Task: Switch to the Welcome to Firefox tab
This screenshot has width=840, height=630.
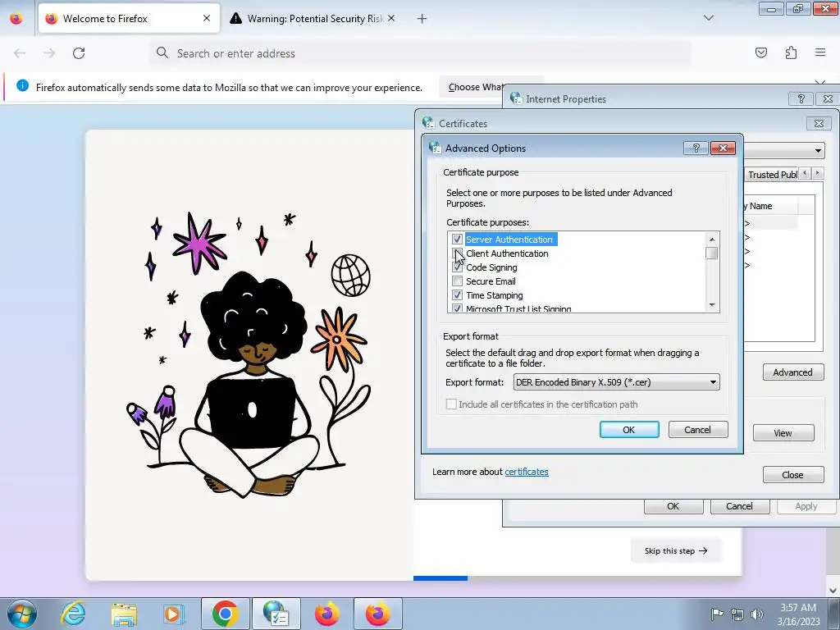Action: (x=129, y=18)
